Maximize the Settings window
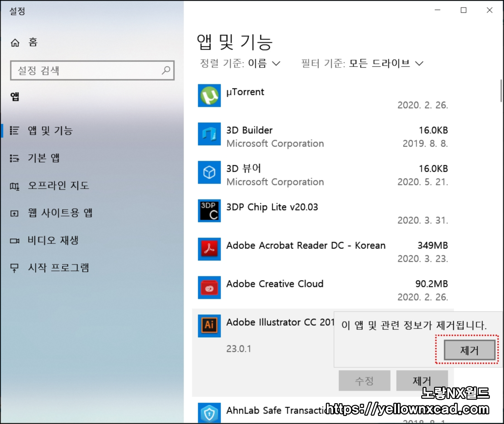Screen dimensions: 504x424 coord(464,10)
